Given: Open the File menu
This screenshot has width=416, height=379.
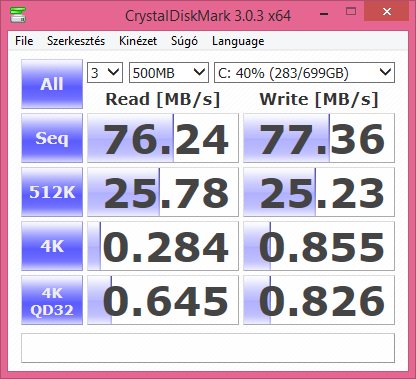Looking at the screenshot, I should coord(24,41).
